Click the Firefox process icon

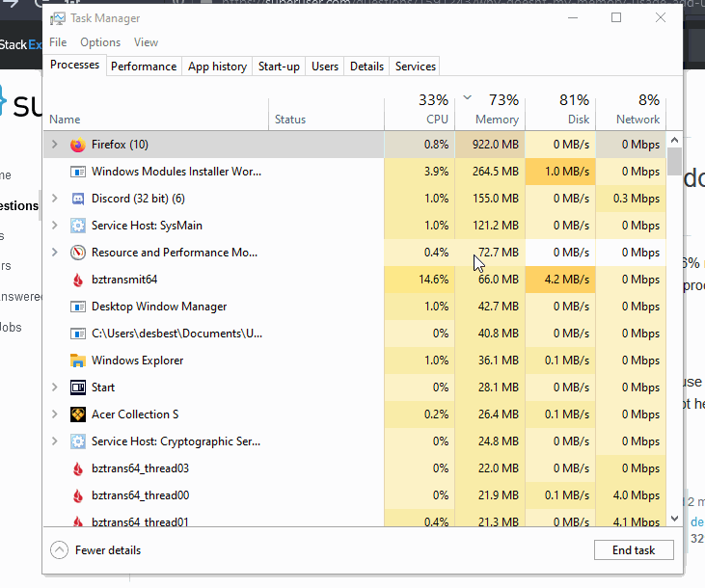(78, 145)
